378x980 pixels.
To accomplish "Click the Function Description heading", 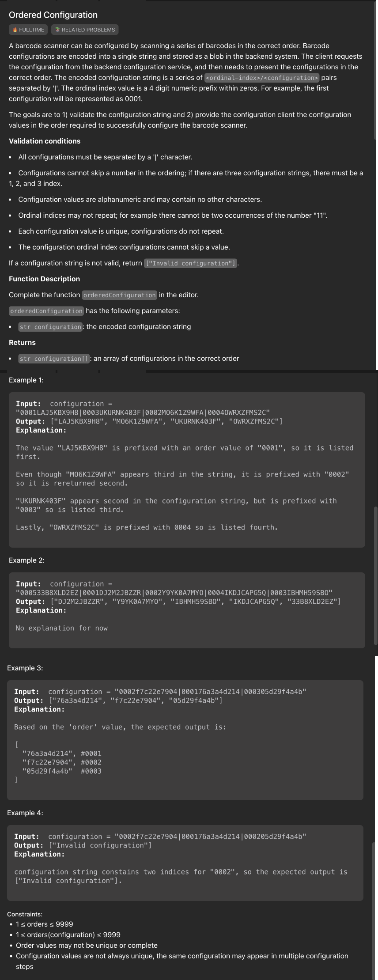I will click(x=44, y=279).
